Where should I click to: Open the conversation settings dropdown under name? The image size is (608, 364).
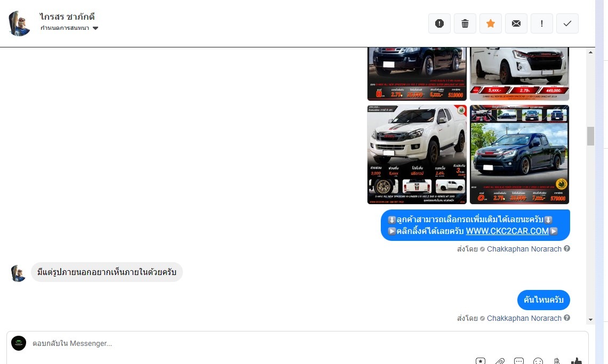point(69,28)
